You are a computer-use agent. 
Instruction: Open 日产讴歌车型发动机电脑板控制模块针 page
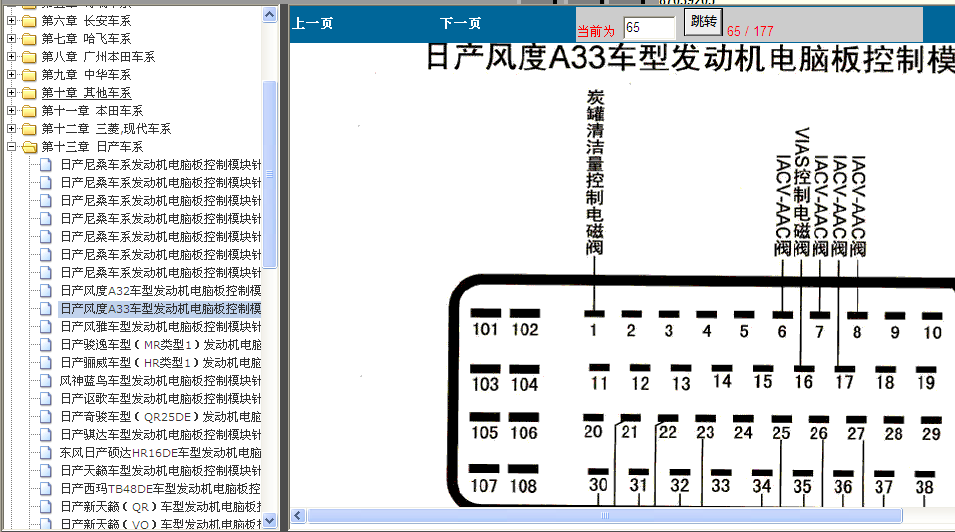click(160, 399)
